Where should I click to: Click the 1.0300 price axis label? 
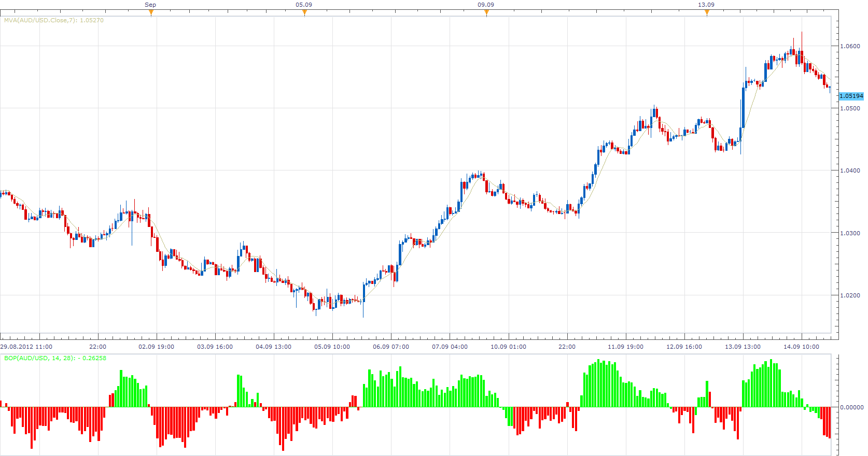(x=850, y=233)
